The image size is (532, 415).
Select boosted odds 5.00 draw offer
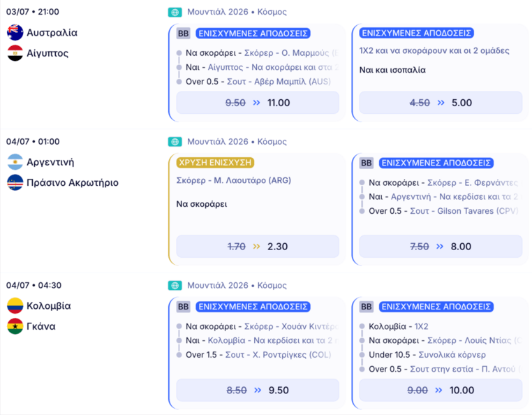[x=441, y=103]
